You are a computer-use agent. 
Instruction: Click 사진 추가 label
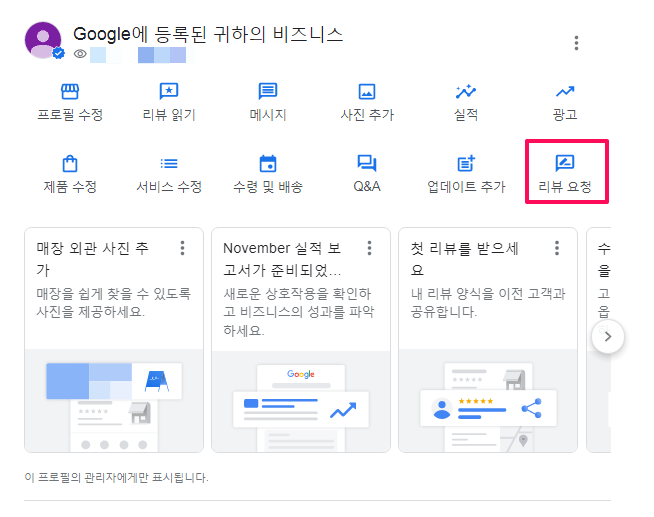tap(367, 115)
